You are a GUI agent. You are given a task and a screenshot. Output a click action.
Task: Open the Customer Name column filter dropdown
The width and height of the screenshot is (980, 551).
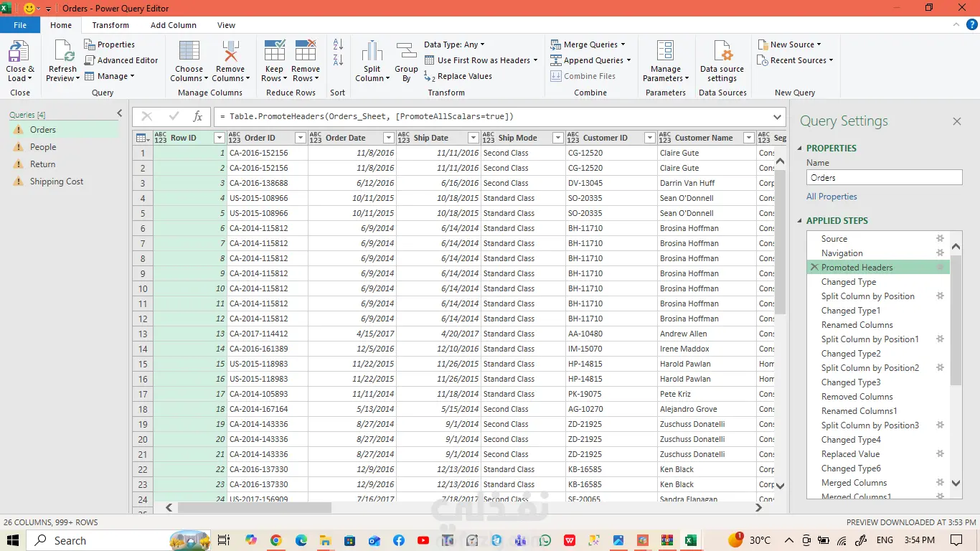(748, 138)
